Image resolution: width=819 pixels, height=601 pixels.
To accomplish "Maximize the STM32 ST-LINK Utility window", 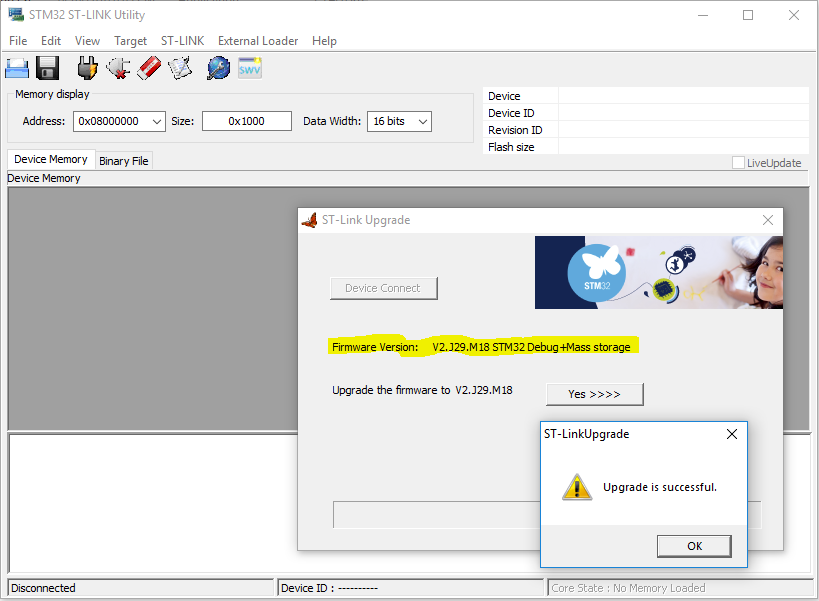I will 748,15.
